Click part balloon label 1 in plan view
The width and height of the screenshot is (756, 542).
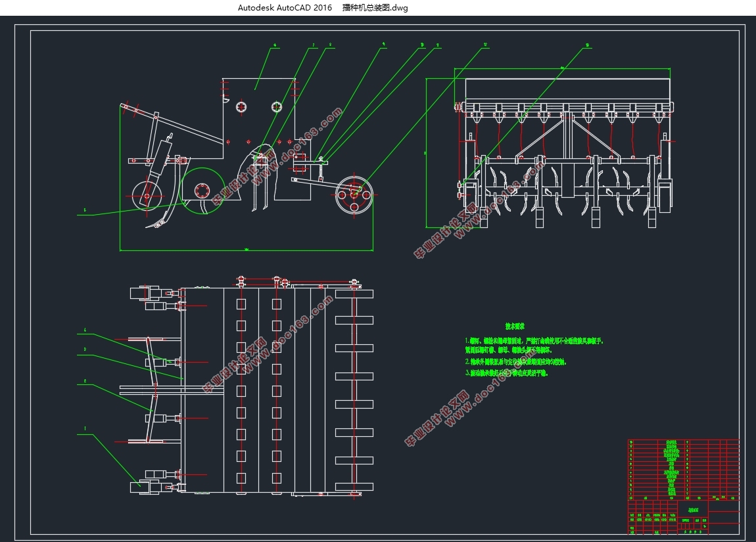click(85, 428)
